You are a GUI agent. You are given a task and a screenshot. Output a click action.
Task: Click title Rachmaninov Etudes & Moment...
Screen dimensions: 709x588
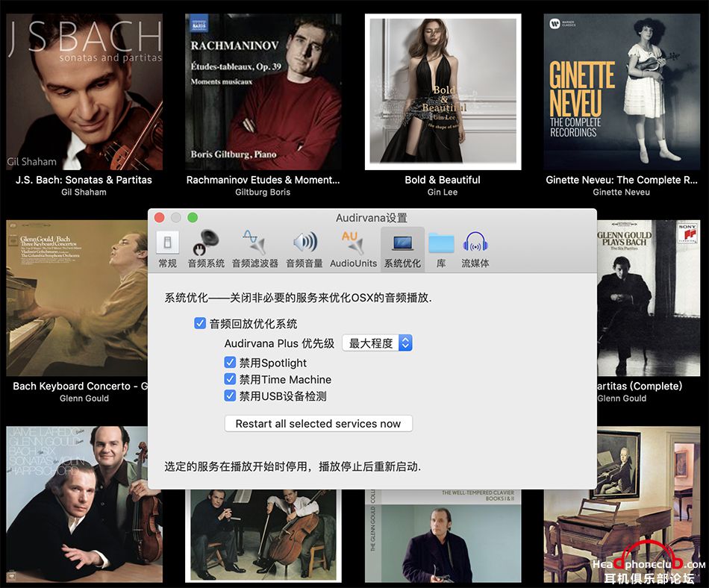click(263, 180)
